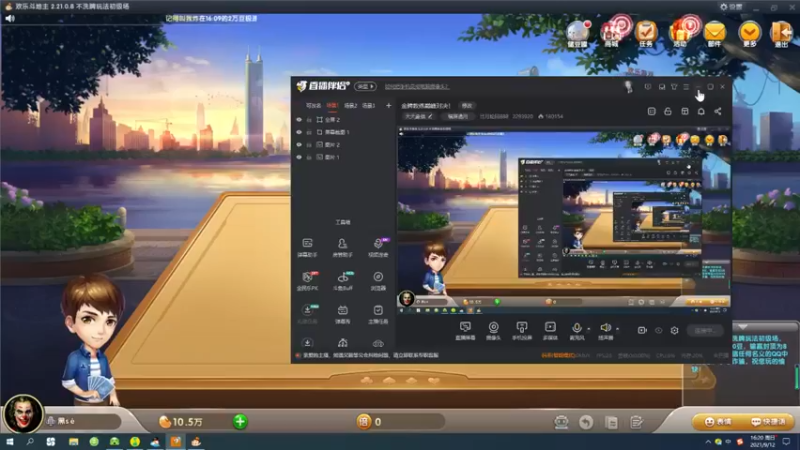Open the game's 设置 settings button
The image size is (800, 450).
732,7
